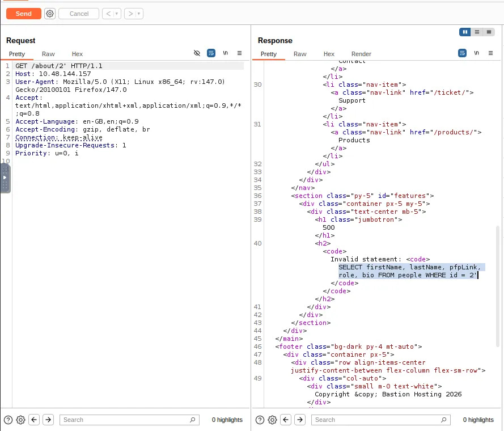Viewport: 504px width, 431px height.
Task: Expand the collapsed side panel handle
Action: coord(5,178)
